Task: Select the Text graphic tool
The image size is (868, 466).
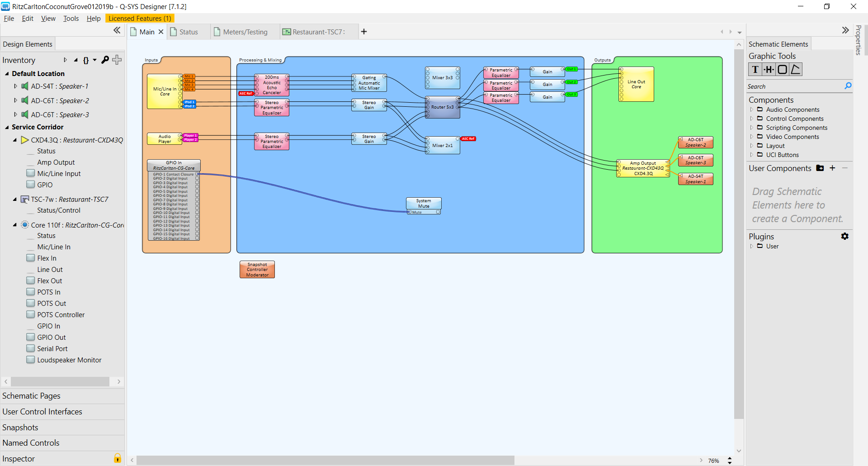Action: coord(755,70)
